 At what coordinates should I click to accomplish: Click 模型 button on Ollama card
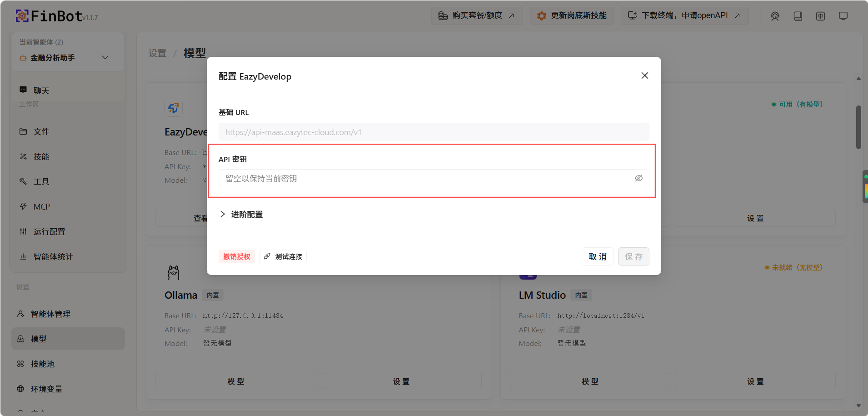pos(235,381)
